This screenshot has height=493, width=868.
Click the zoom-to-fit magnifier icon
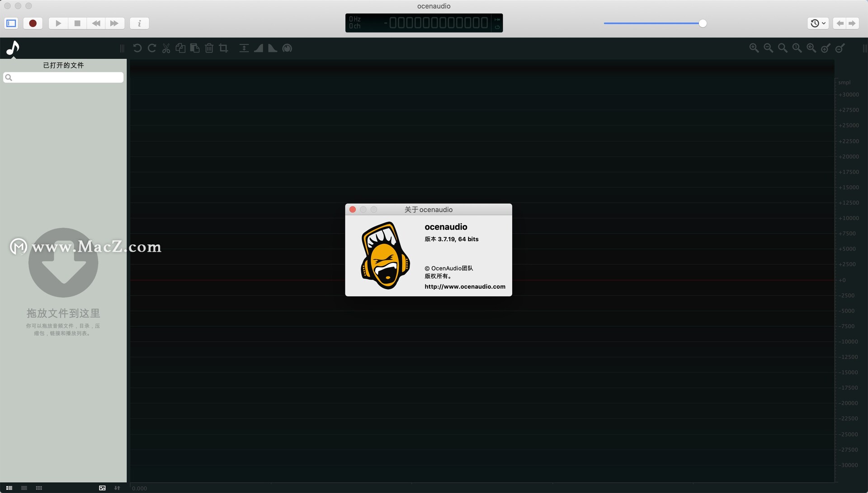(x=783, y=48)
